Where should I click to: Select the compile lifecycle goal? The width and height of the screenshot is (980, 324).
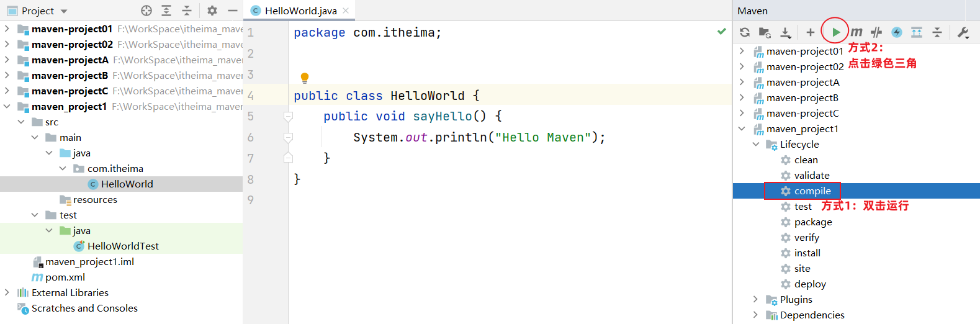click(812, 191)
